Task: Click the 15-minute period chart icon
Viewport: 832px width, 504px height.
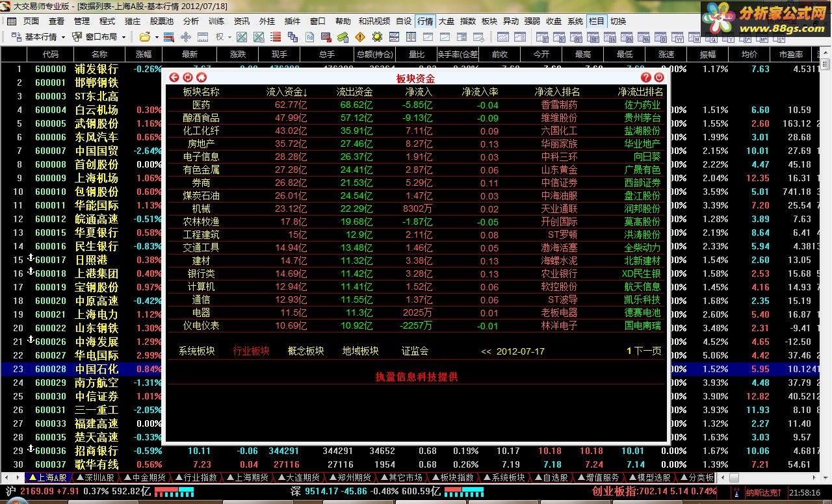Action: [x=576, y=37]
